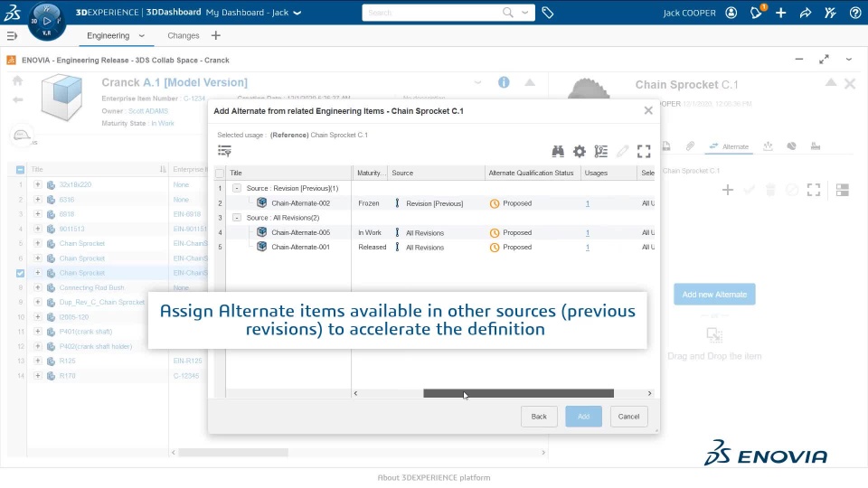Expand the R170 row

(x=38, y=376)
